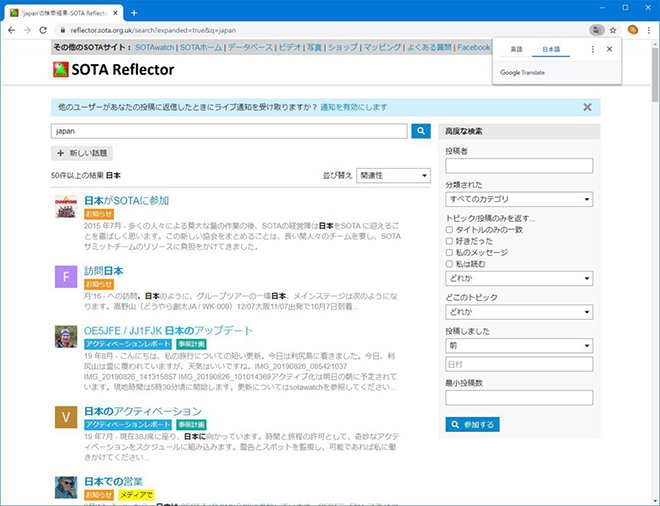Click SOTAホーム link
660x506 pixels.
tap(201, 48)
